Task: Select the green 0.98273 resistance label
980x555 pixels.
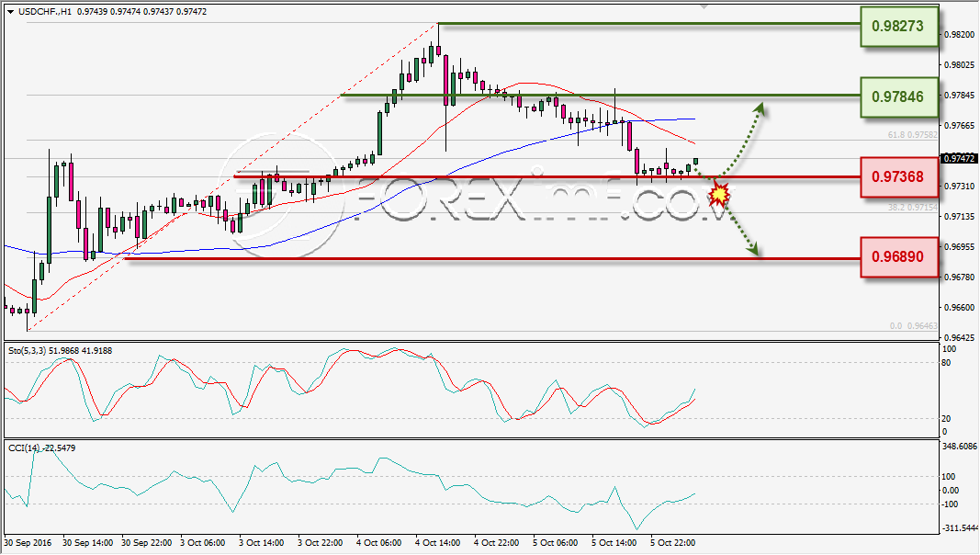Action: (x=899, y=27)
